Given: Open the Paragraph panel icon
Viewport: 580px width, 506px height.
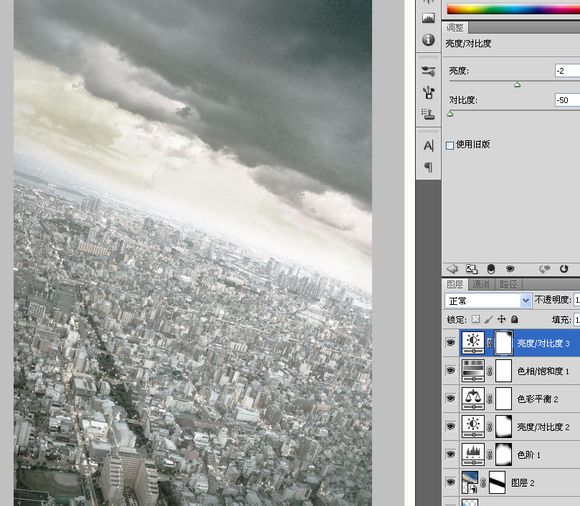Looking at the screenshot, I should pyautogui.click(x=428, y=167).
